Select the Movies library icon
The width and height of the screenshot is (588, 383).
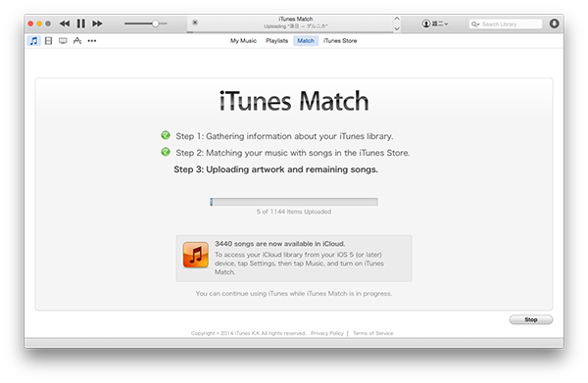tap(48, 41)
